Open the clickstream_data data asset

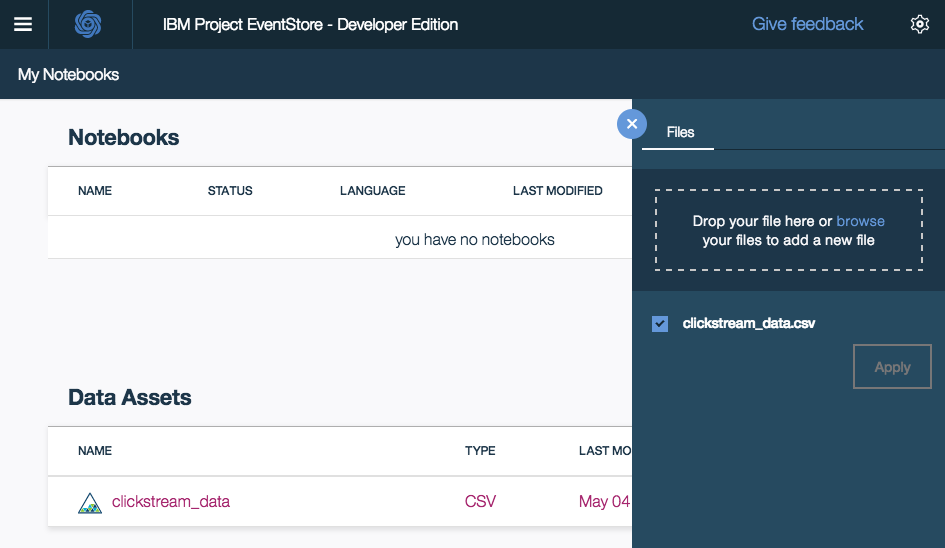[x=171, y=501]
